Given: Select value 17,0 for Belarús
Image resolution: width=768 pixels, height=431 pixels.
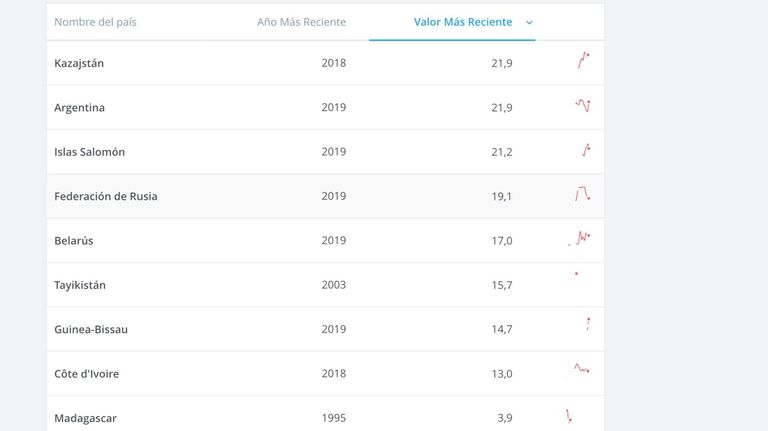Looking at the screenshot, I should point(502,241).
